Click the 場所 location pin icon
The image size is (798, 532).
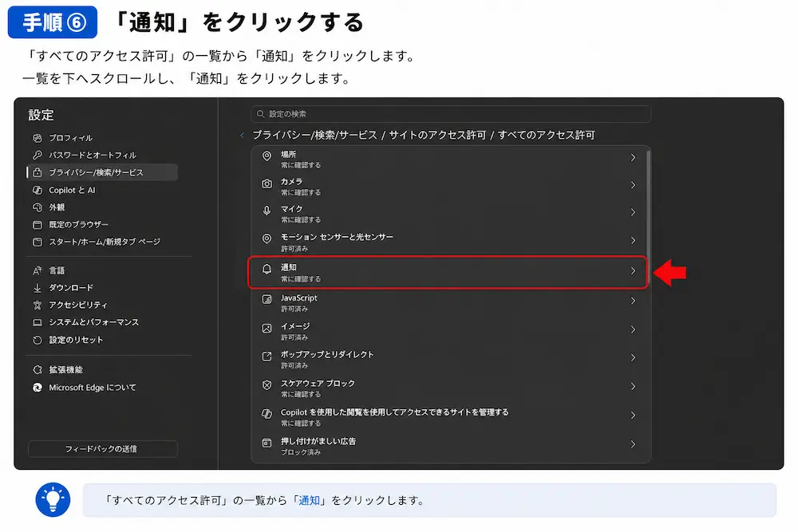tap(267, 156)
